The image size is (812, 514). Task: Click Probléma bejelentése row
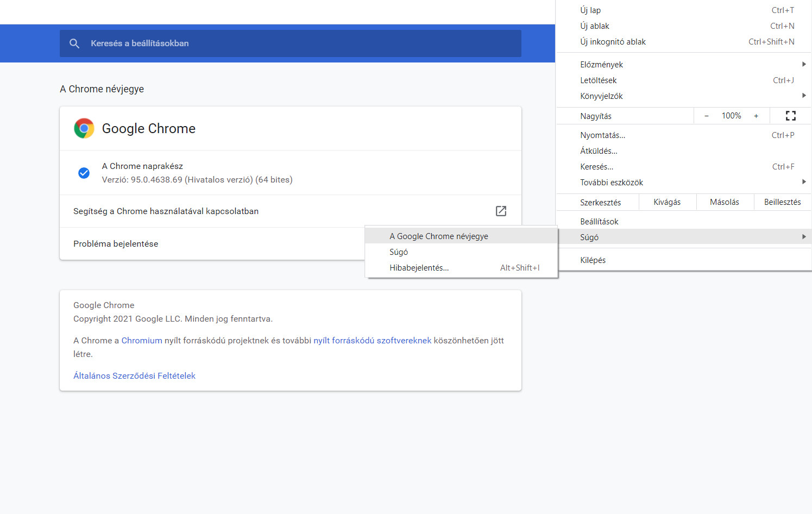212,244
